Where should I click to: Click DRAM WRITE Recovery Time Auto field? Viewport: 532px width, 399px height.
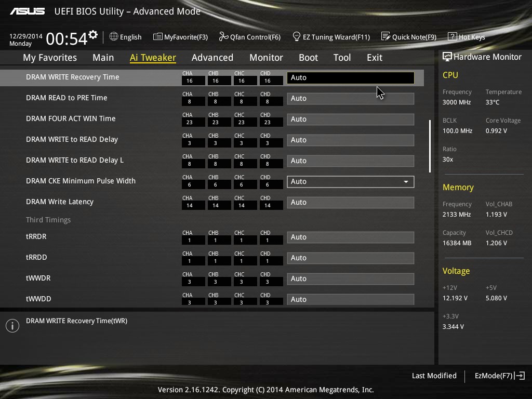pos(351,77)
